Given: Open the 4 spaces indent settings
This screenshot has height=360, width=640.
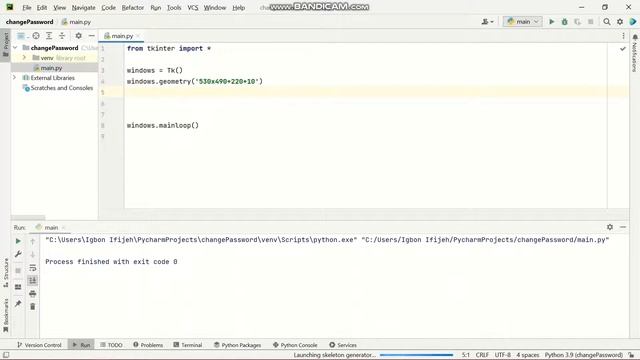Looking at the screenshot, I should 527,355.
